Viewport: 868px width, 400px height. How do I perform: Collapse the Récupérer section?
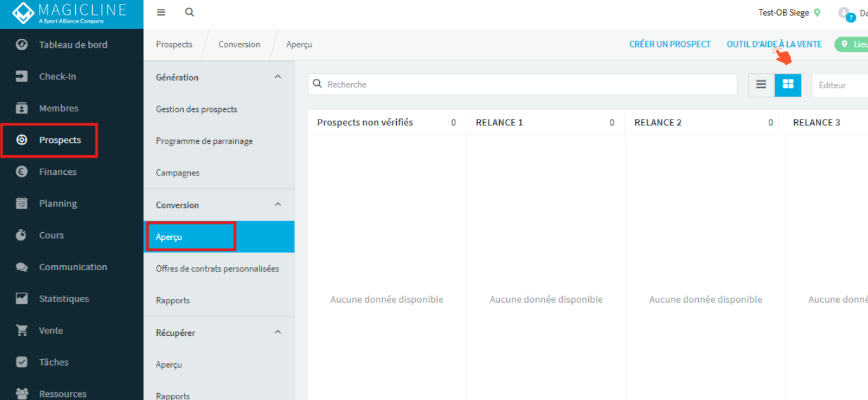(x=277, y=333)
